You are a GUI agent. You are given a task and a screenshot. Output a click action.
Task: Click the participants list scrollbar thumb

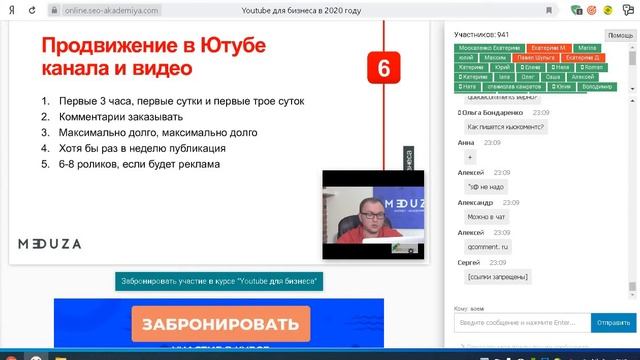[x=632, y=58]
